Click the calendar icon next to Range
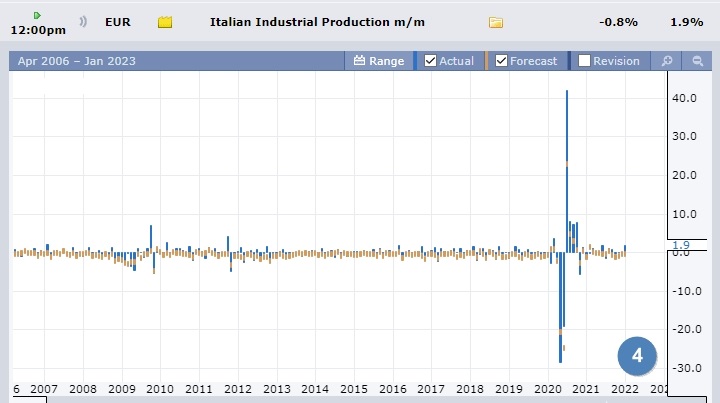The height and width of the screenshot is (403, 720). tap(360, 61)
